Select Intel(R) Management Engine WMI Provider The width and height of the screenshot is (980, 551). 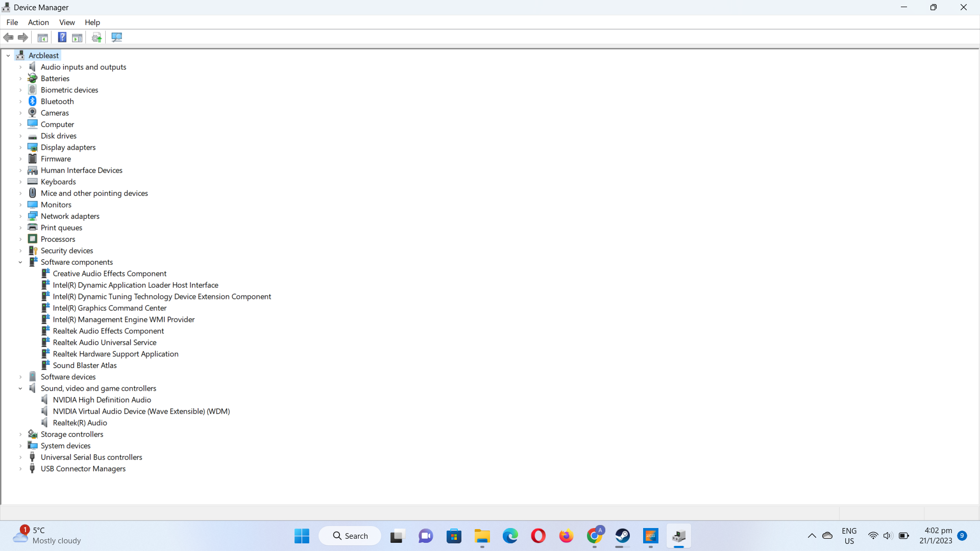point(124,319)
